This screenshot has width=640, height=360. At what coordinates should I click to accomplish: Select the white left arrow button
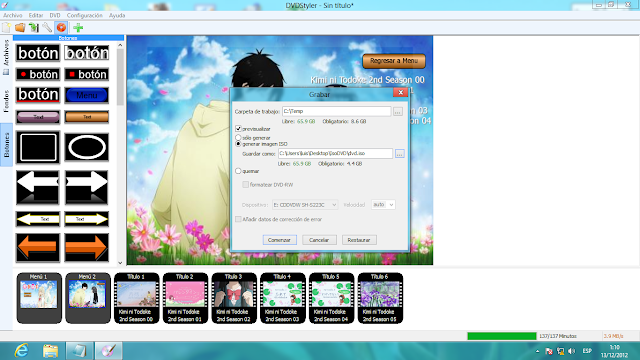pos(38,187)
